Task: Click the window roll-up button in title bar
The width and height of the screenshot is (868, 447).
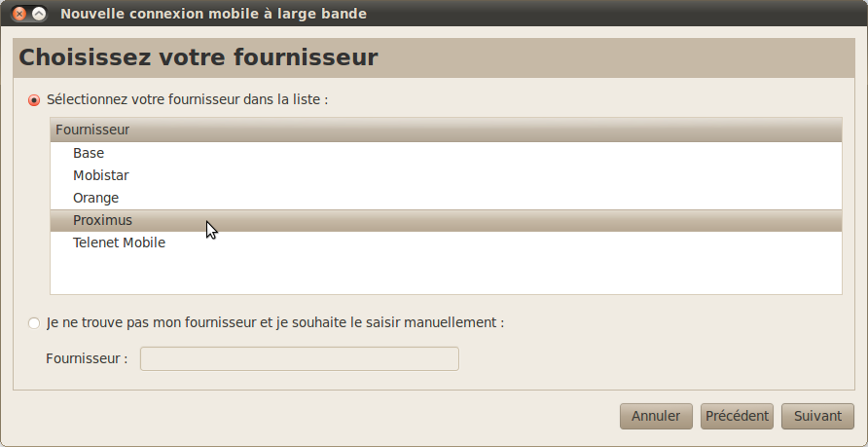Action: [x=39, y=14]
